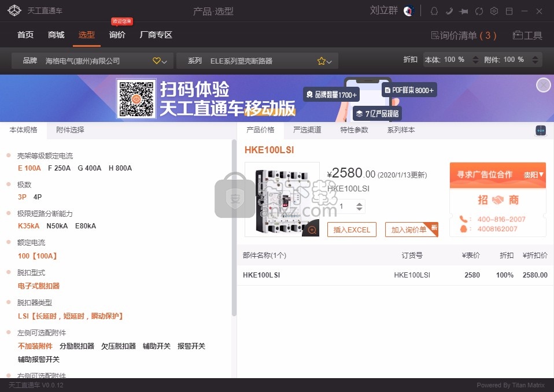This screenshot has width=554, height=392.
Task: Select 辅助报警开关 accessory option
Action: coord(39,360)
